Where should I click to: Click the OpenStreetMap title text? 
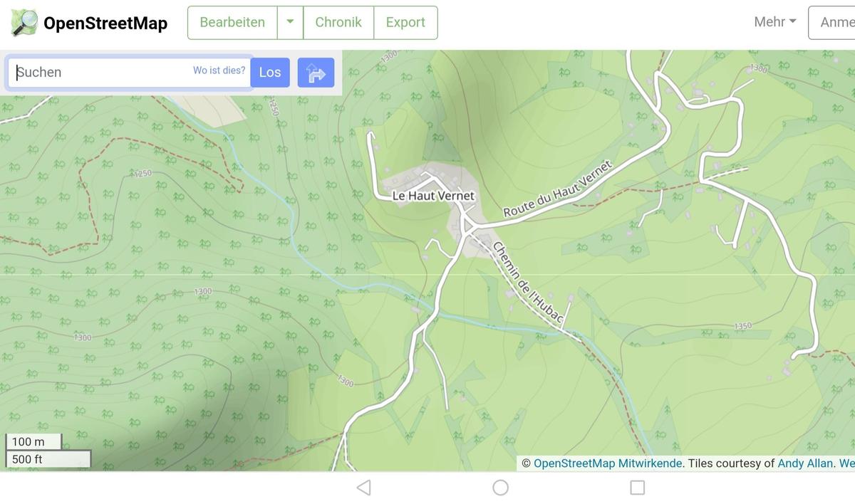point(105,23)
